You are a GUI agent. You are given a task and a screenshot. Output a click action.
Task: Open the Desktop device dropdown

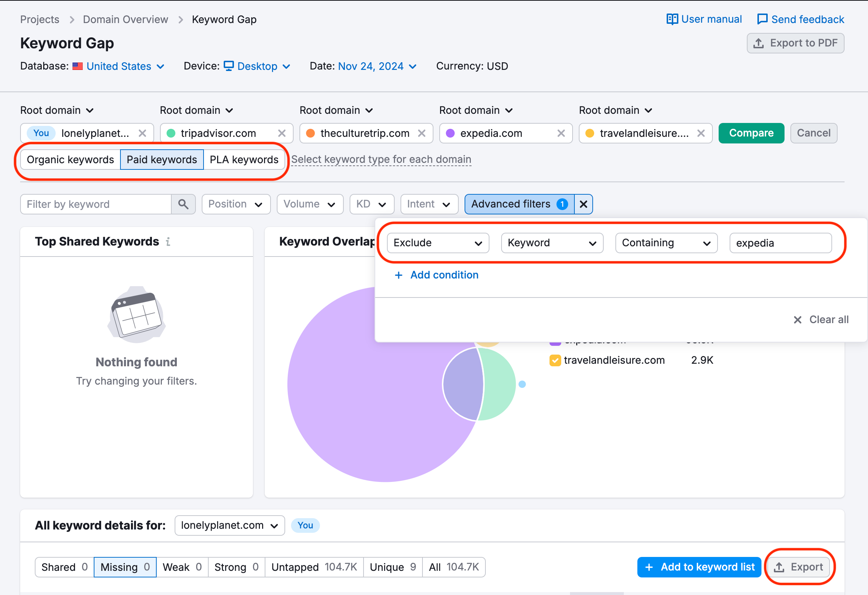coord(257,67)
